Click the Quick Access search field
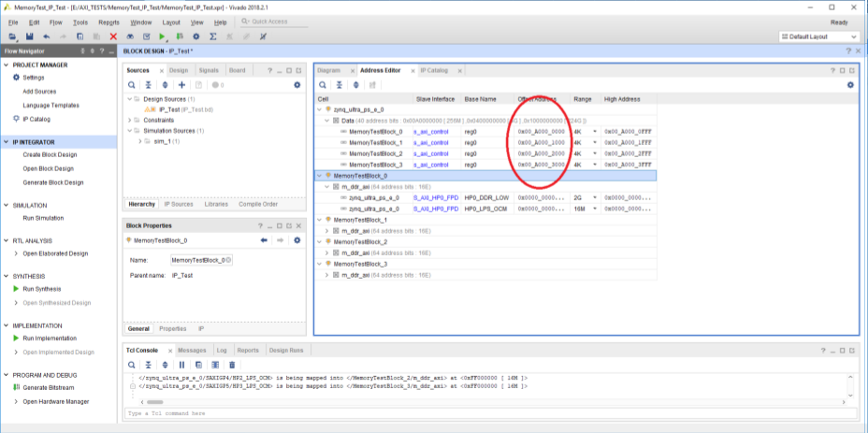Viewport: 868px width, 433px height. click(x=273, y=22)
